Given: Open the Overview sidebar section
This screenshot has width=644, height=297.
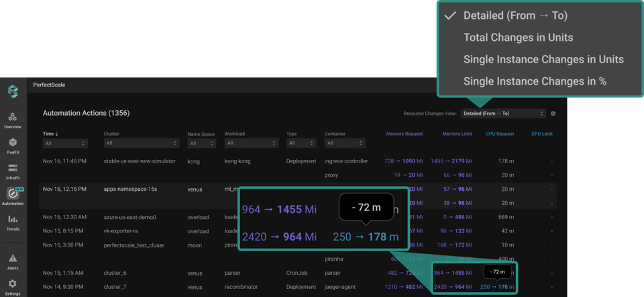Looking at the screenshot, I should (x=13, y=120).
